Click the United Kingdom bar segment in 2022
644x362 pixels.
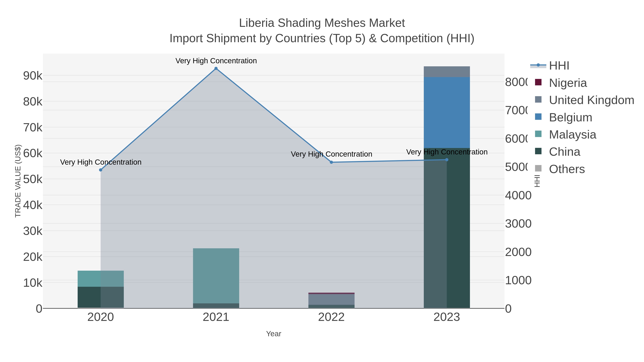click(x=331, y=299)
